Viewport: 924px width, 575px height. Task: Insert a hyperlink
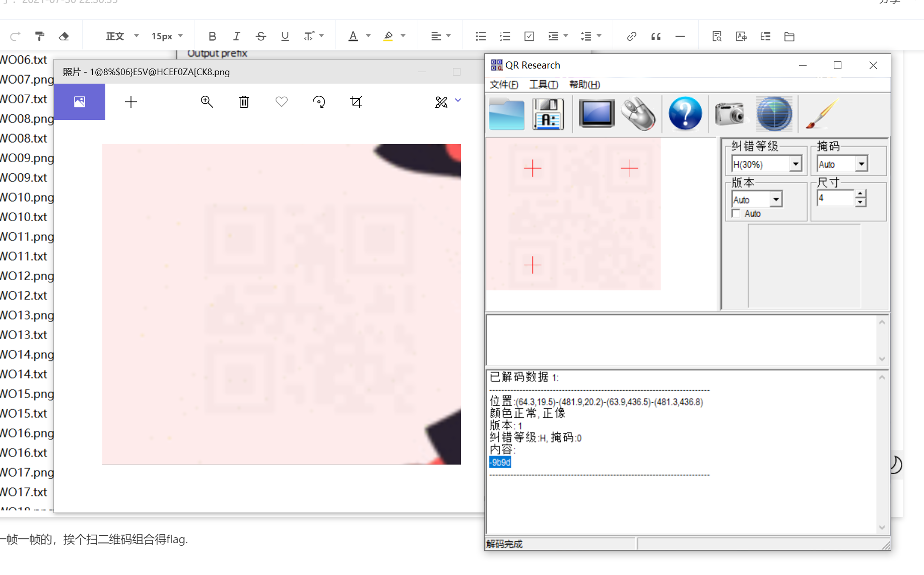631,36
